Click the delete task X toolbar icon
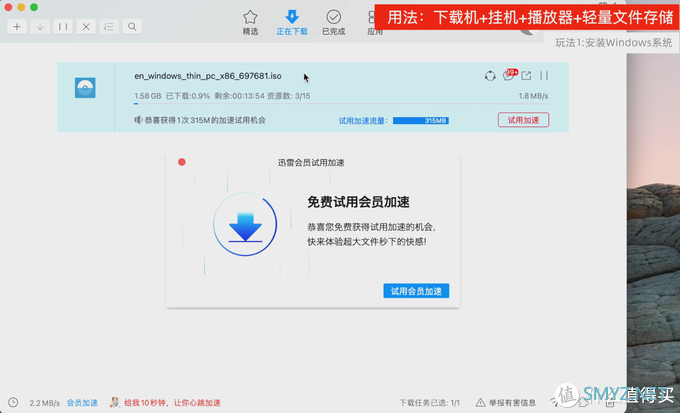The height and width of the screenshot is (413, 680). pos(86,27)
